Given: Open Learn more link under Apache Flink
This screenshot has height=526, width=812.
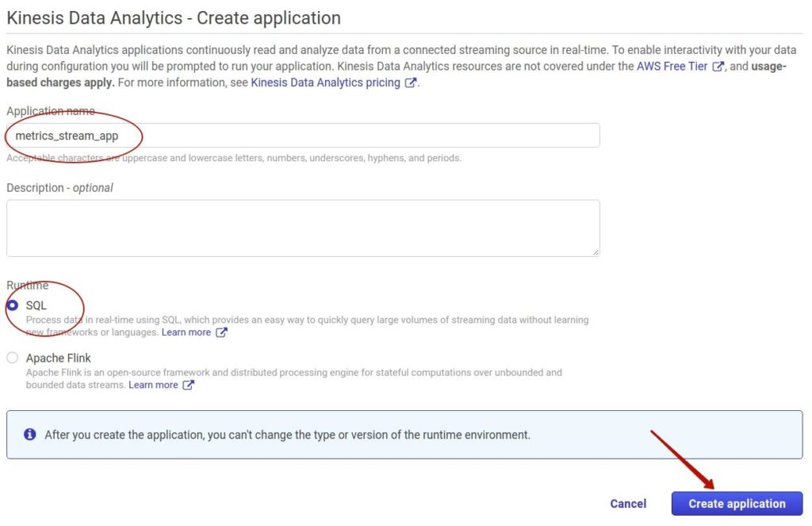Looking at the screenshot, I should (153, 385).
